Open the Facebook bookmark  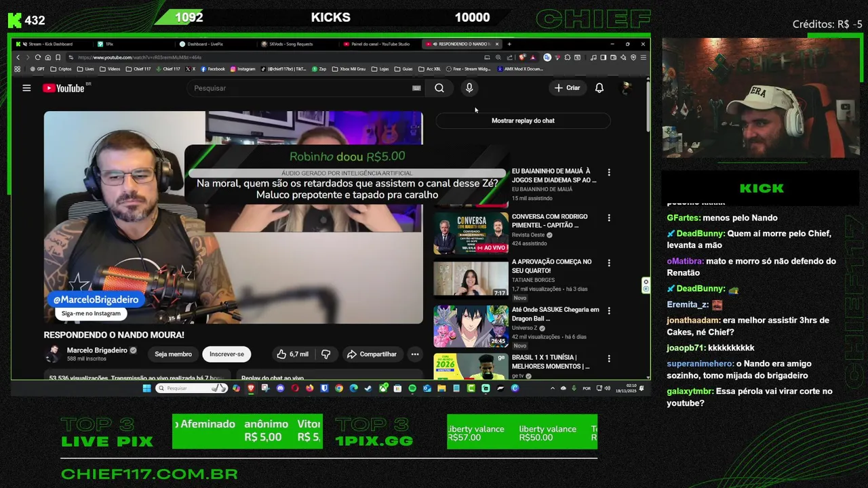coord(212,69)
